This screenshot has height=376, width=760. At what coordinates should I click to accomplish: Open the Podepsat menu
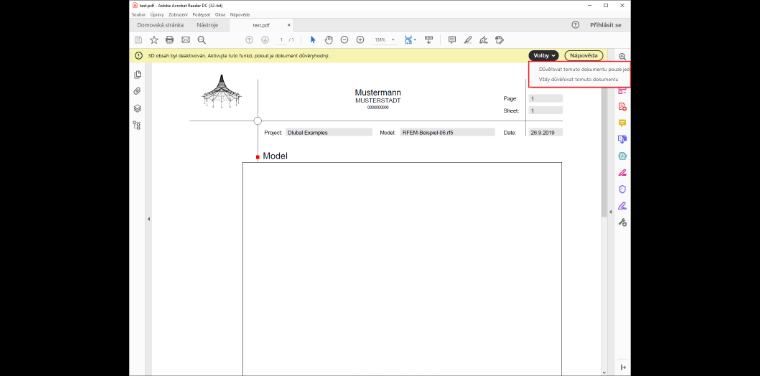(201, 15)
